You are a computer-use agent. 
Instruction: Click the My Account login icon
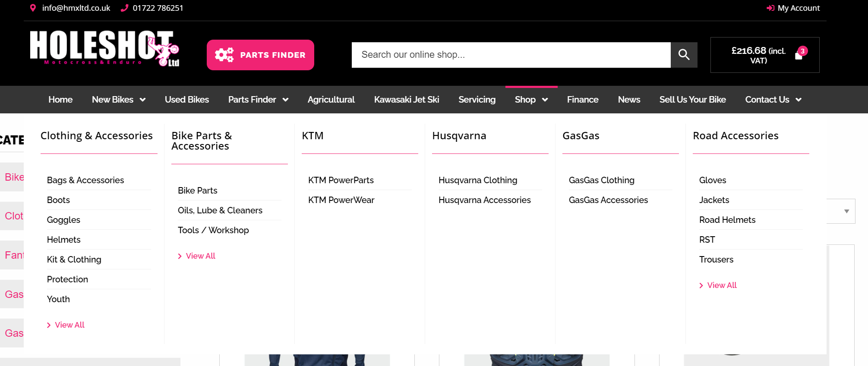770,8
